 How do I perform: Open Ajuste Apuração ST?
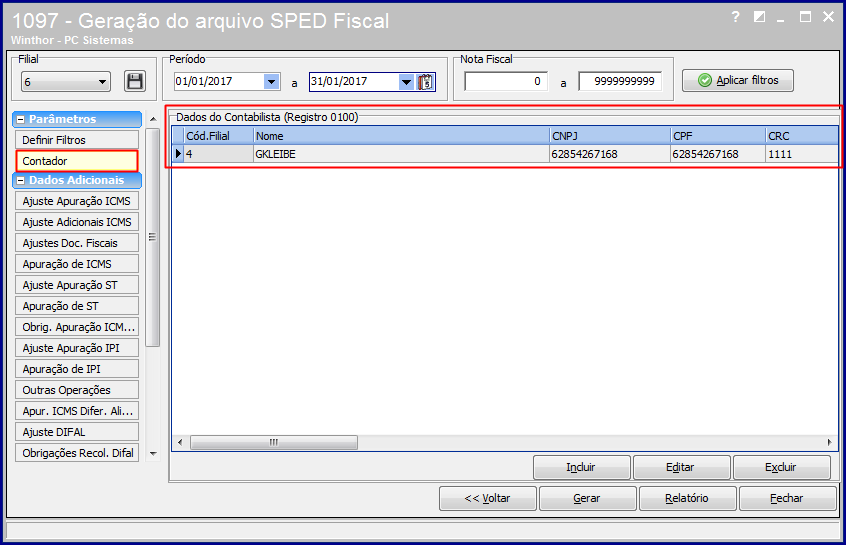(x=77, y=285)
